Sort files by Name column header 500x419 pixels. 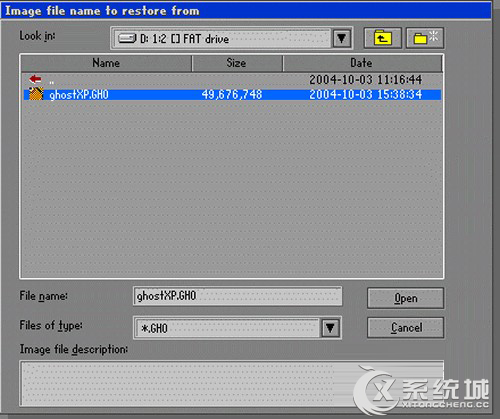pyautogui.click(x=106, y=63)
